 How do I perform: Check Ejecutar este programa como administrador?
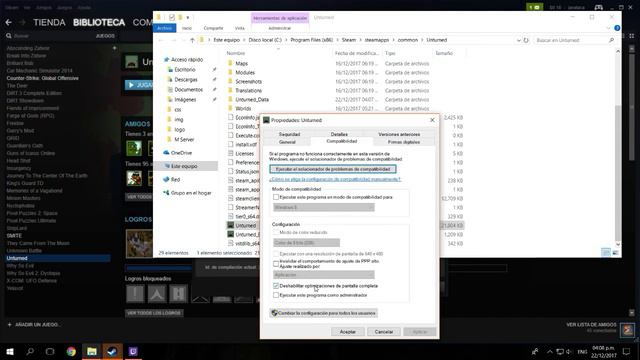click(276, 295)
